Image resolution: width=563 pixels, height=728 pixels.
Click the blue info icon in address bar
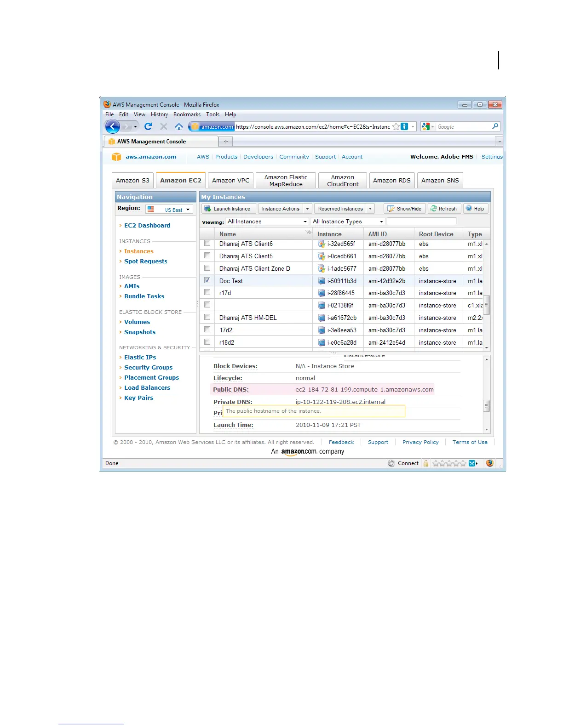point(404,126)
